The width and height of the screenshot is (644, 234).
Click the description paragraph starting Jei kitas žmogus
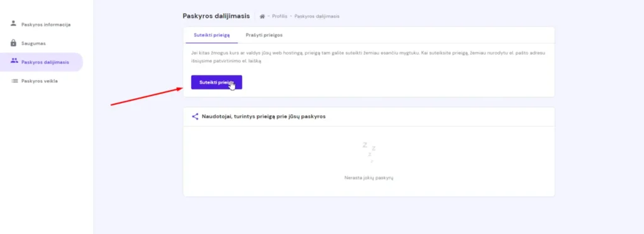tap(369, 57)
